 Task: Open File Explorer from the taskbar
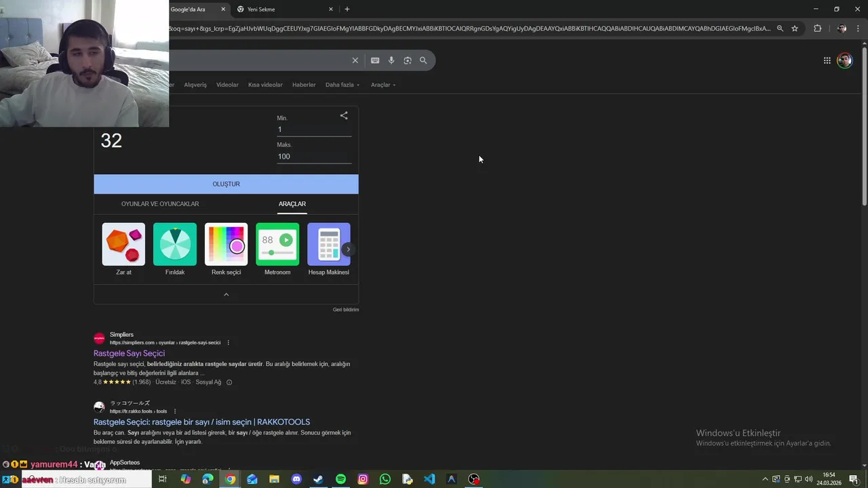(x=274, y=479)
